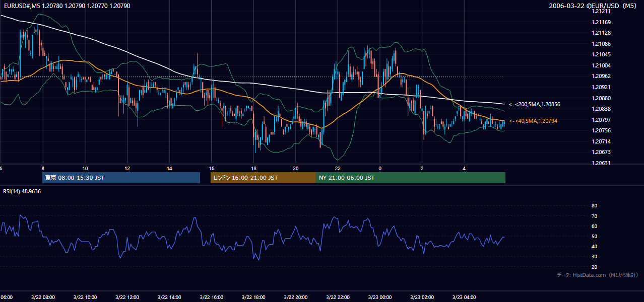Click the 2006-03-22 EUR/USD (M5) title

click(x=593, y=6)
